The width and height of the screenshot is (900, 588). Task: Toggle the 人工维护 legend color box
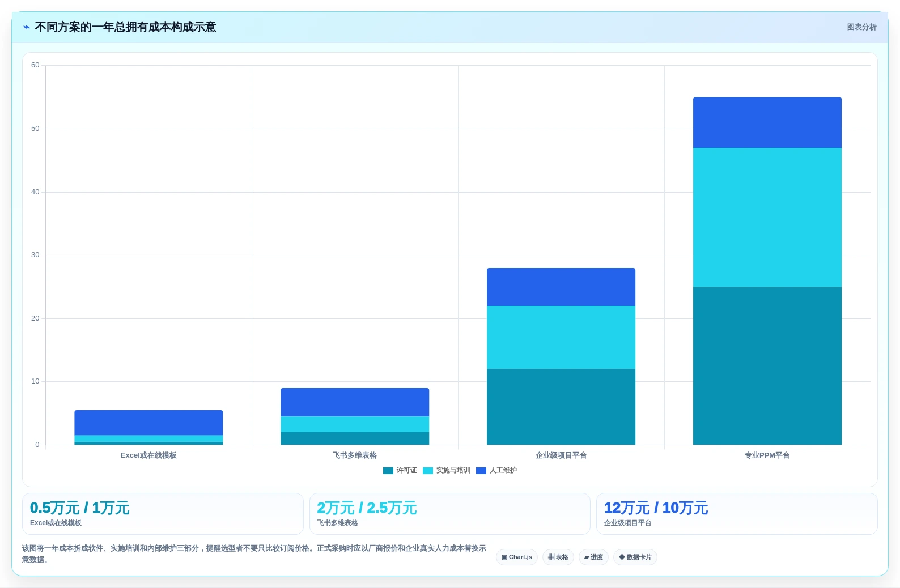(x=481, y=471)
